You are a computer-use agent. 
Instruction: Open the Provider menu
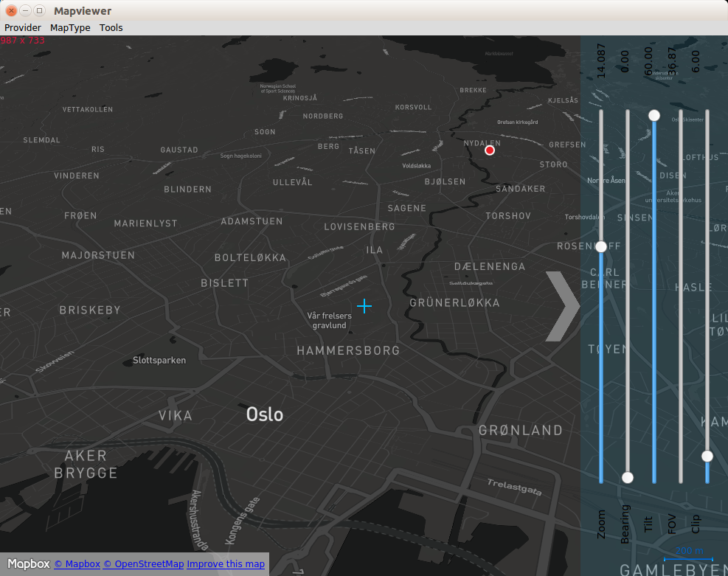pyautogui.click(x=23, y=28)
